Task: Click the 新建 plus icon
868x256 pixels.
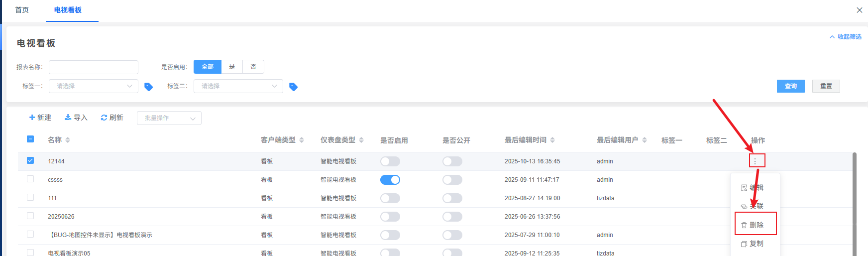Action: 32,118
